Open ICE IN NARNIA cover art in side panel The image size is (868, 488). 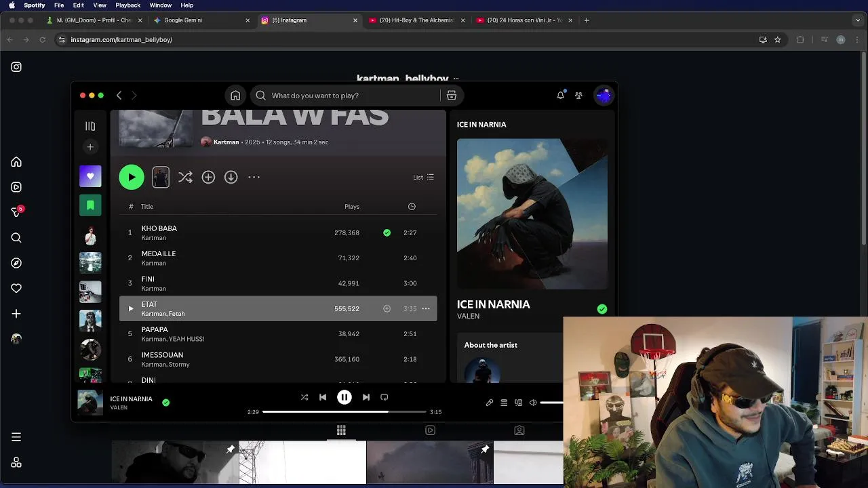point(532,214)
